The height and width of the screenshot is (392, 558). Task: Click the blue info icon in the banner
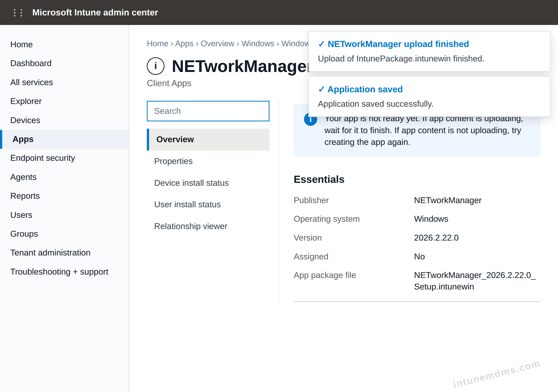click(x=310, y=119)
